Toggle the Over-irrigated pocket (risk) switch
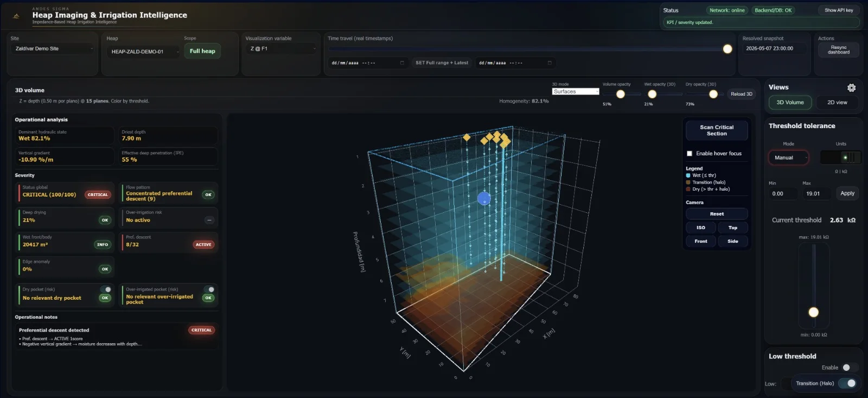 209,289
